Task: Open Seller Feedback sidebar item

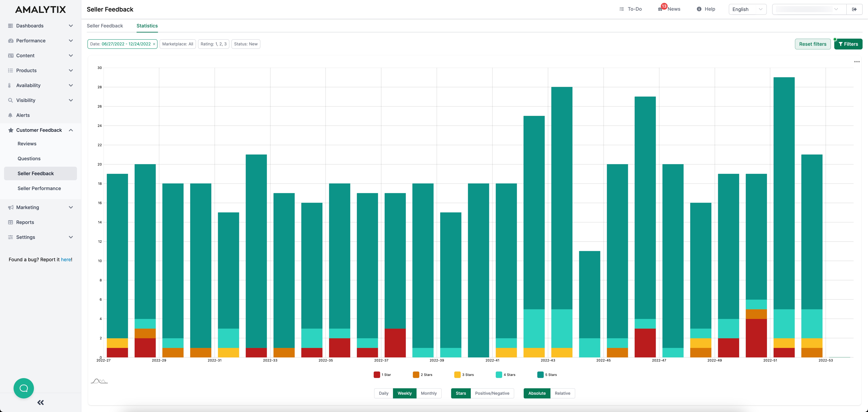Action: tap(41, 173)
